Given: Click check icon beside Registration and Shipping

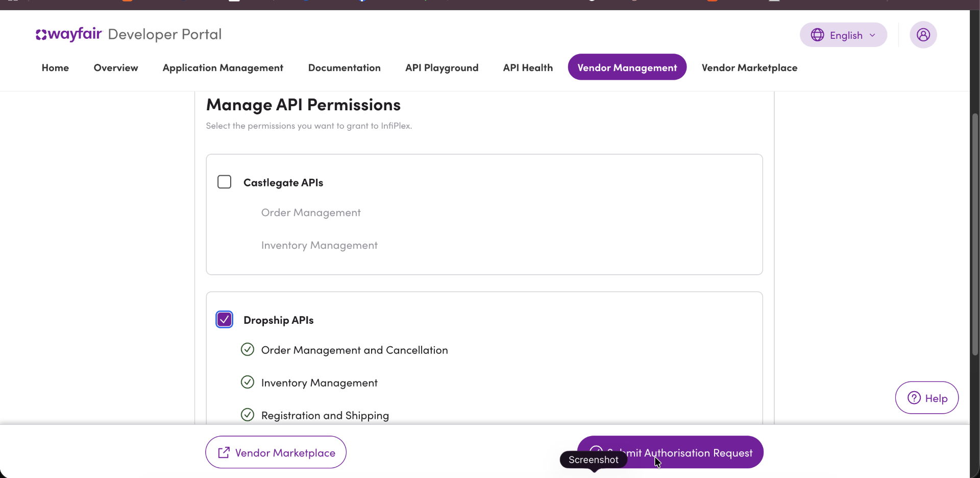Looking at the screenshot, I should pyautogui.click(x=248, y=415).
